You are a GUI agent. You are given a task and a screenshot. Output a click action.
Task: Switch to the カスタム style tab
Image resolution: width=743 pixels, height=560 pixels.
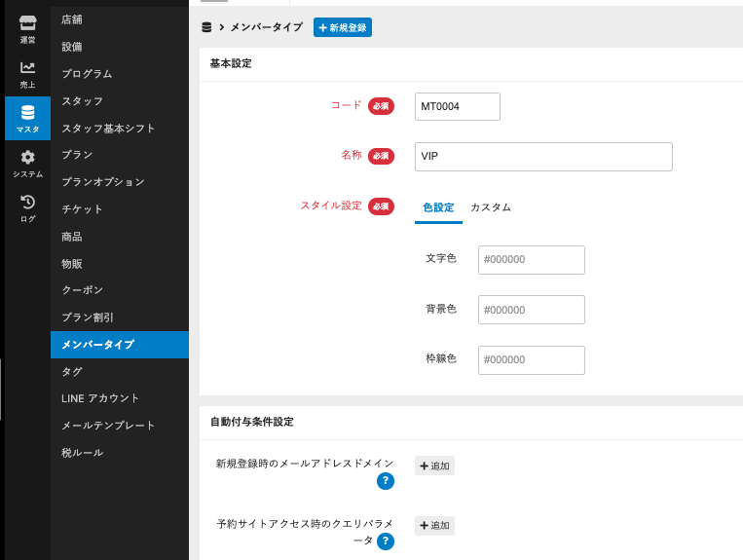coord(490,207)
